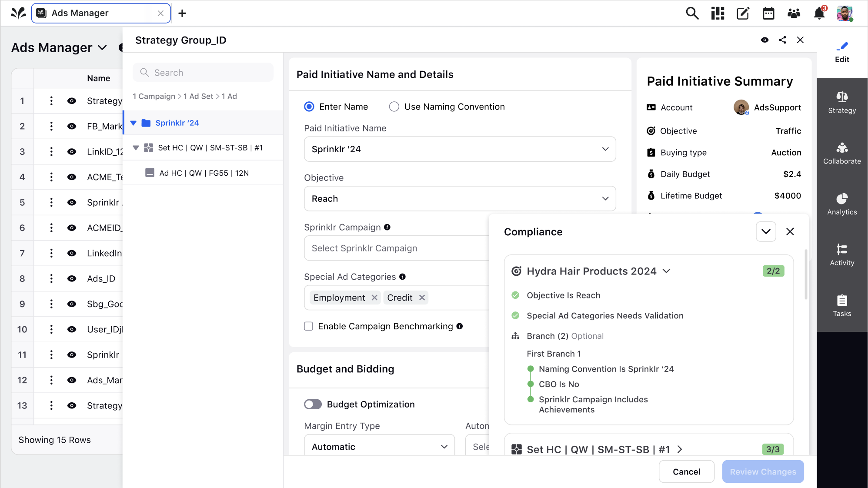Toggle preview eye icon in Strategy Group header
Viewport: 868px width, 488px height.
pyautogui.click(x=765, y=40)
